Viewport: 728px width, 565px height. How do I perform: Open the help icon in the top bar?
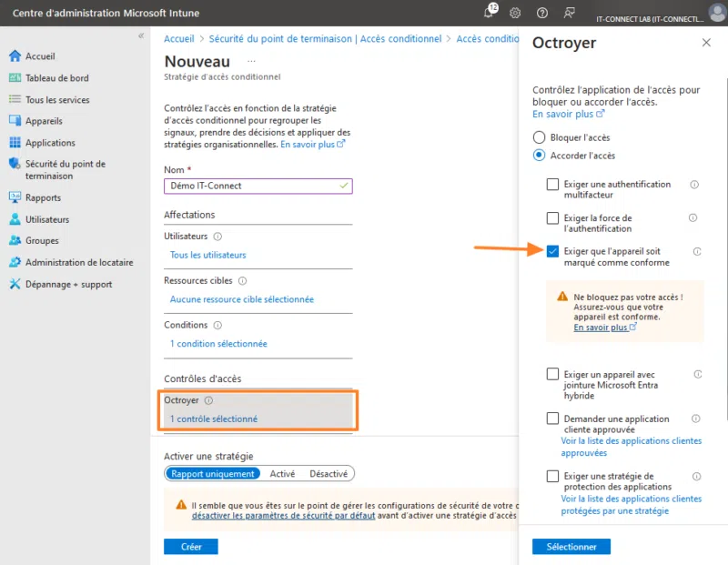pyautogui.click(x=542, y=13)
